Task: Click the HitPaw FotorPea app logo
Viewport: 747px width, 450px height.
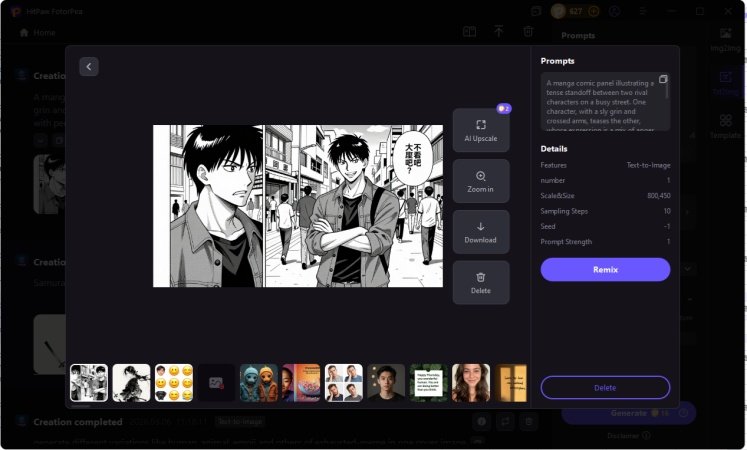Action: tap(15, 11)
